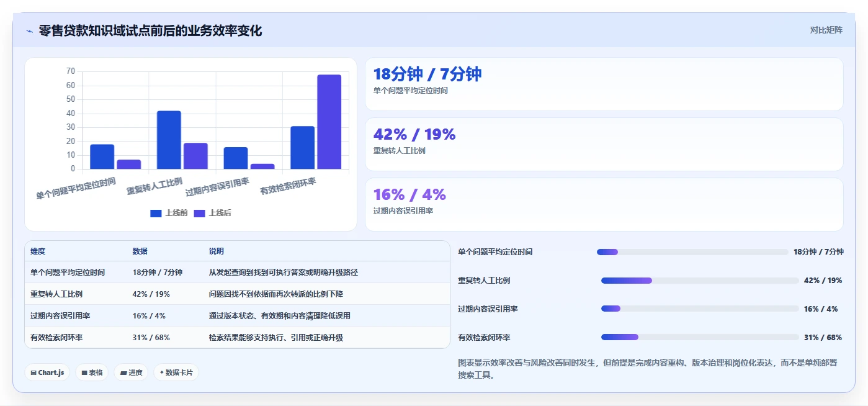Click the 单个问题平均定位时间 progress bar

tap(692, 252)
